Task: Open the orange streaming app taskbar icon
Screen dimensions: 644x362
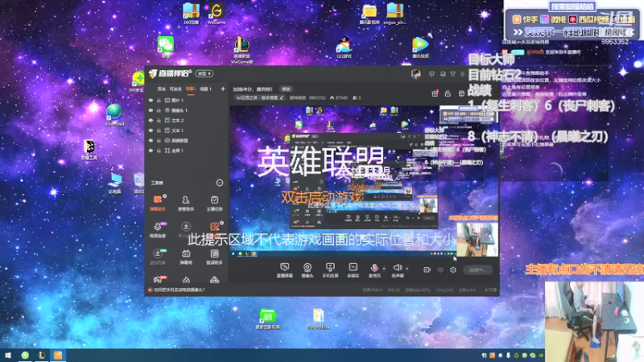Action: pyautogui.click(x=58, y=356)
